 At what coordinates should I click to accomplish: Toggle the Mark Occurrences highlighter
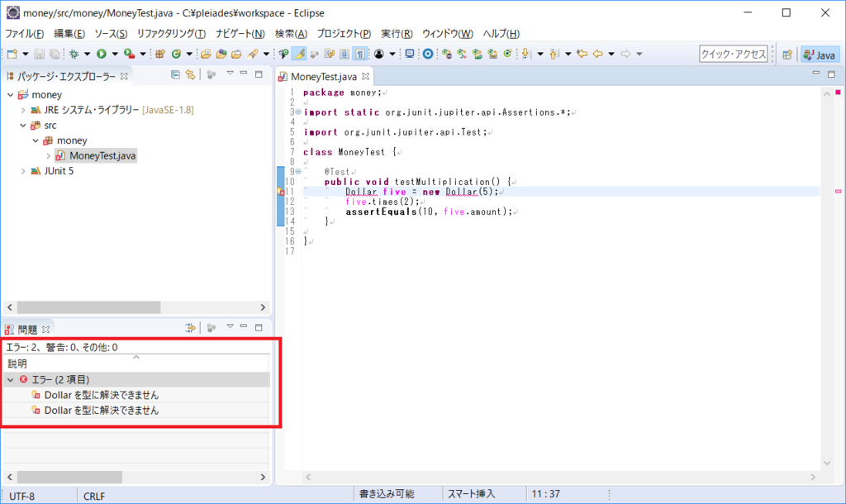click(x=299, y=54)
